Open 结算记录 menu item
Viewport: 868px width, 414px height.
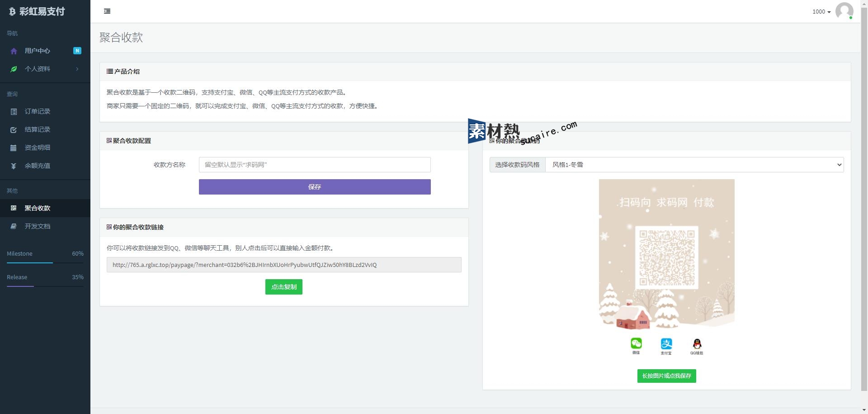45,129
